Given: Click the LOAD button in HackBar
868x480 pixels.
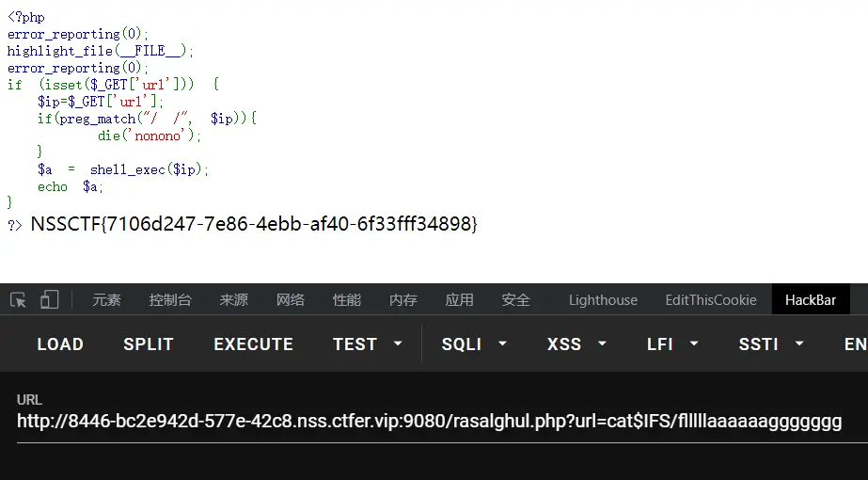Looking at the screenshot, I should point(60,344).
